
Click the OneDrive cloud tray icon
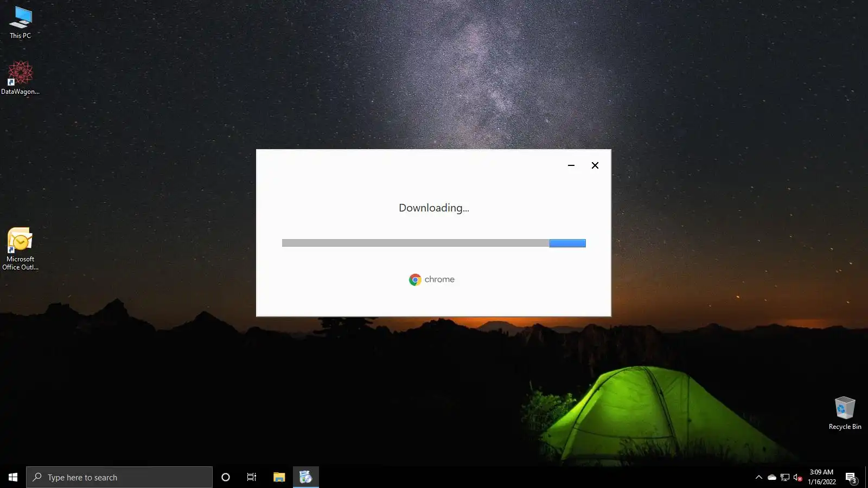tap(771, 477)
